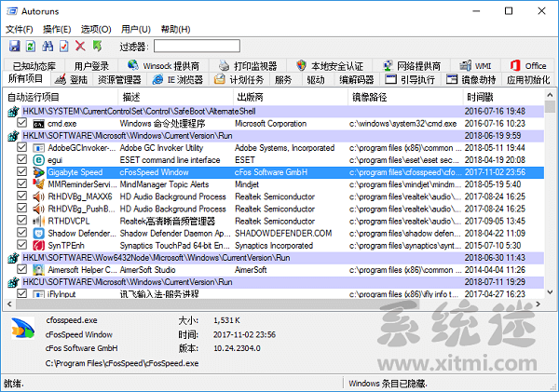559x392 pixels.
Task: Switch to the 计划任务 tab
Action: (239, 79)
